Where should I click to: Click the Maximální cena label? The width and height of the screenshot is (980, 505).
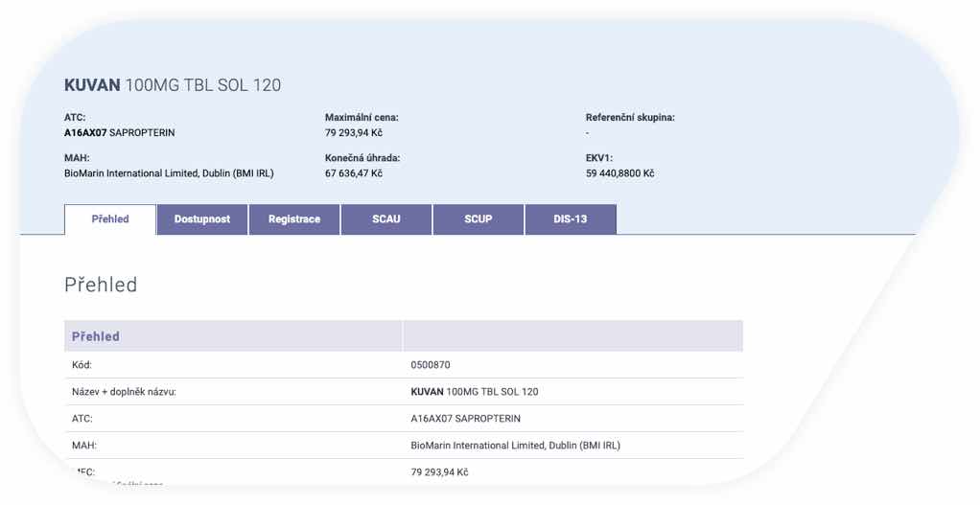click(x=362, y=117)
